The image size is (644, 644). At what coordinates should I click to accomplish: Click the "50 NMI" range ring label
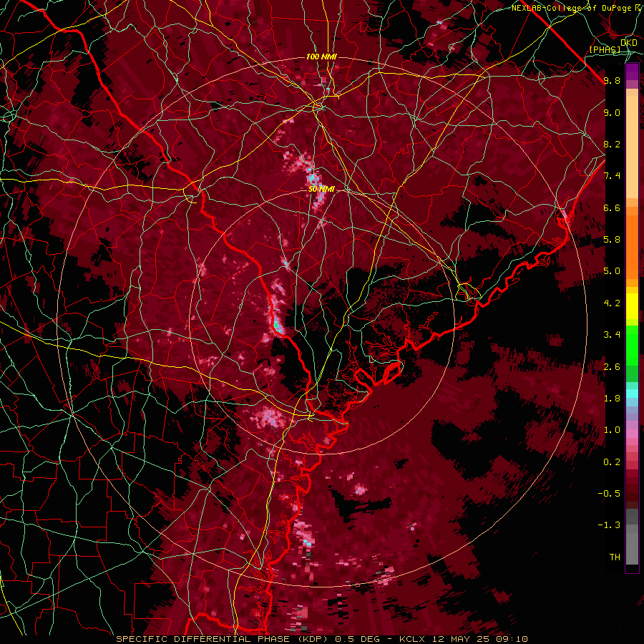click(x=321, y=190)
